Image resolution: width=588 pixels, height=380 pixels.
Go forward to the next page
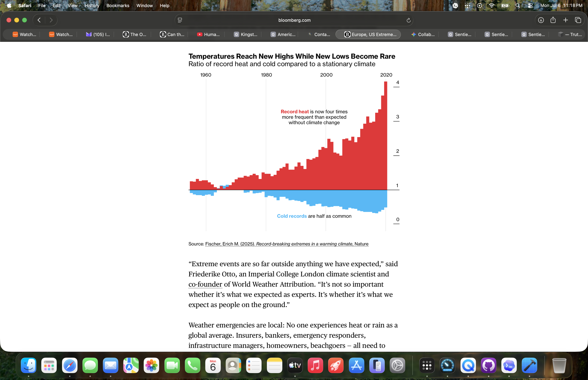pyautogui.click(x=51, y=20)
